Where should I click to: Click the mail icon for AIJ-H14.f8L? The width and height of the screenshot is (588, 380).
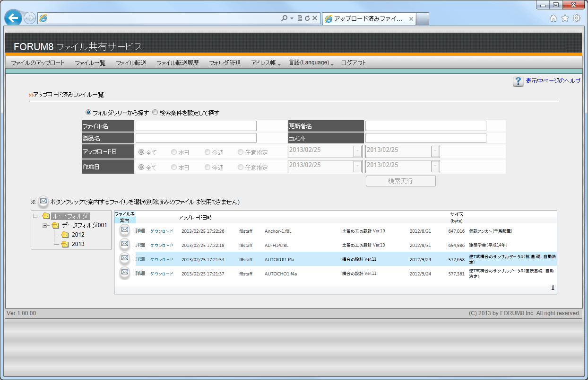[x=124, y=244]
